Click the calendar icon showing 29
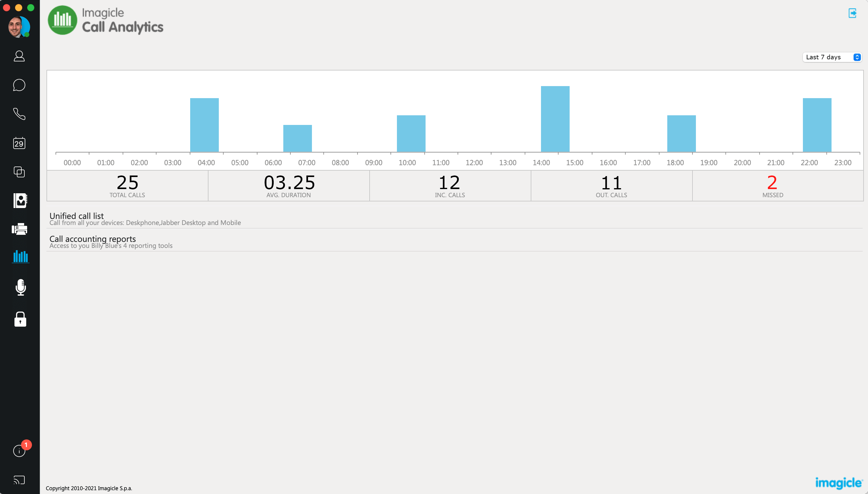This screenshot has width=868, height=494. pyautogui.click(x=19, y=143)
